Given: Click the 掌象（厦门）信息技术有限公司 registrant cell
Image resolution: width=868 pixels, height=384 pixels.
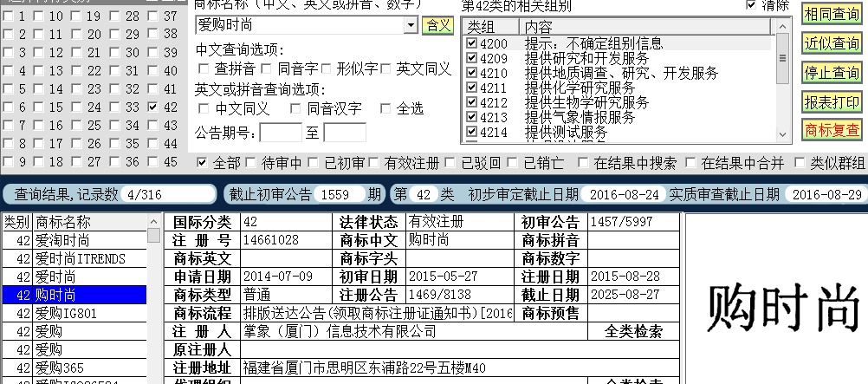Looking at the screenshot, I should coord(413,331).
